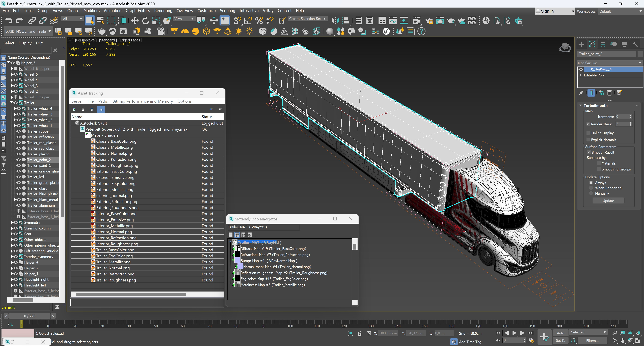Click the time slider 0 / 225
This screenshot has height=346, width=644.
point(30,316)
